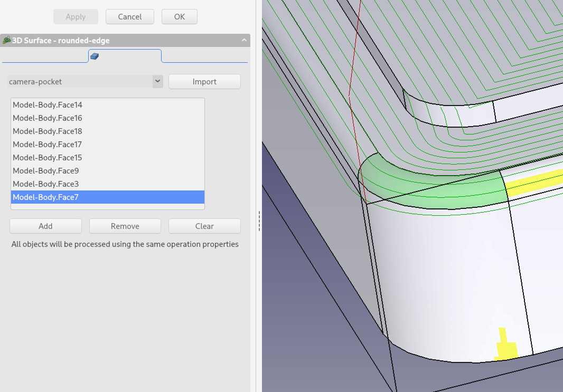Select Model-Body.Face3 list item
This screenshot has width=563, height=392.
(x=46, y=184)
